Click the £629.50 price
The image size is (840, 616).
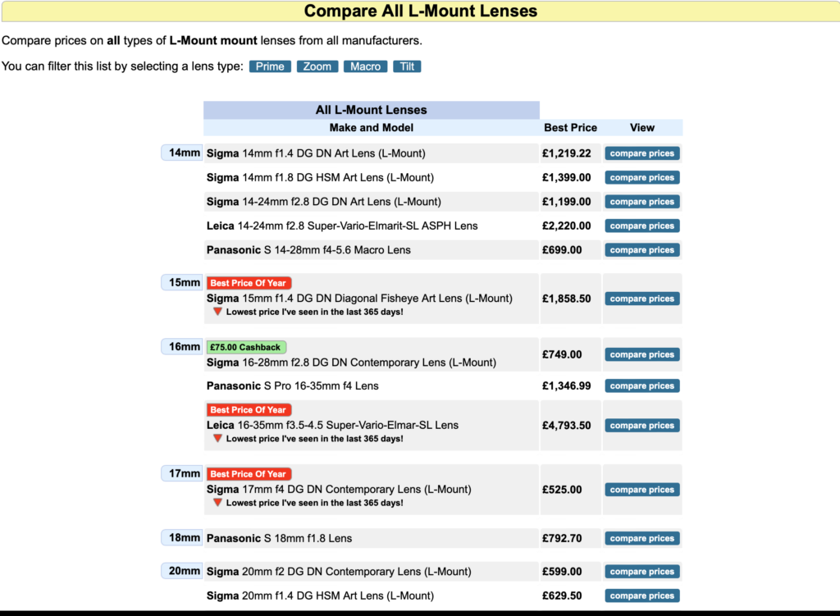click(x=562, y=595)
